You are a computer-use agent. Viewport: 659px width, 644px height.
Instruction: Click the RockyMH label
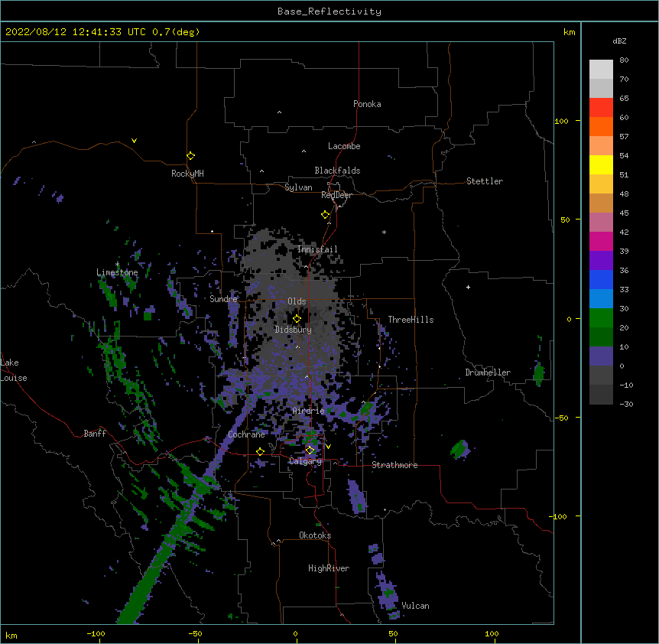click(x=187, y=173)
